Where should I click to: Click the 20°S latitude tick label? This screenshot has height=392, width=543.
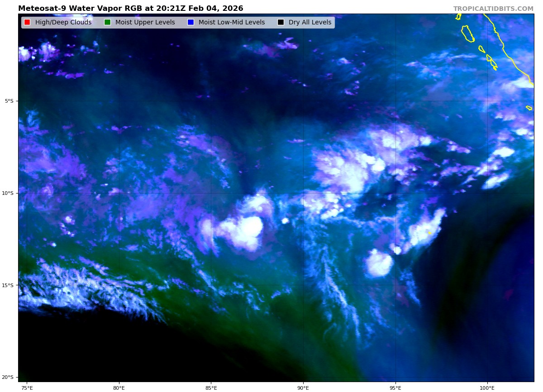point(8,377)
